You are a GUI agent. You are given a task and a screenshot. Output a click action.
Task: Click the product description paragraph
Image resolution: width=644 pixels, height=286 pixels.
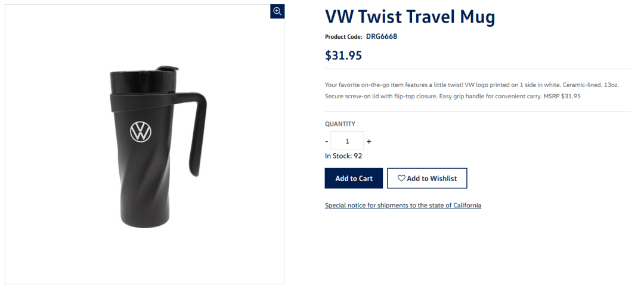tap(471, 90)
